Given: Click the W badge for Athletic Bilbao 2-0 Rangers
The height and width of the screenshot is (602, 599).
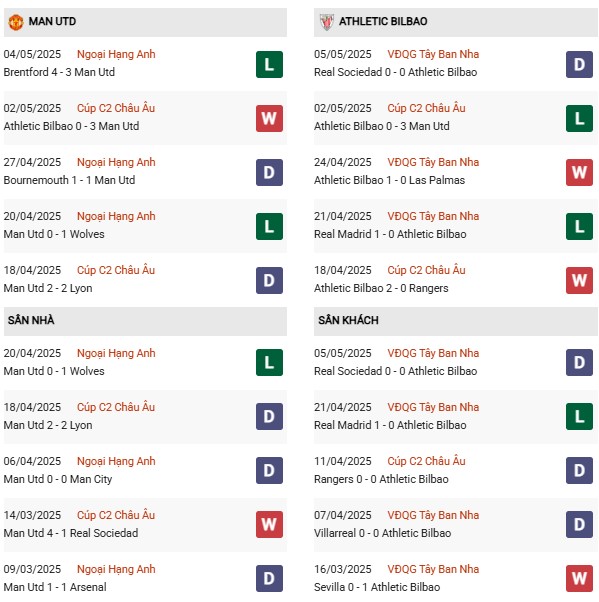Looking at the screenshot, I should pos(579,280).
